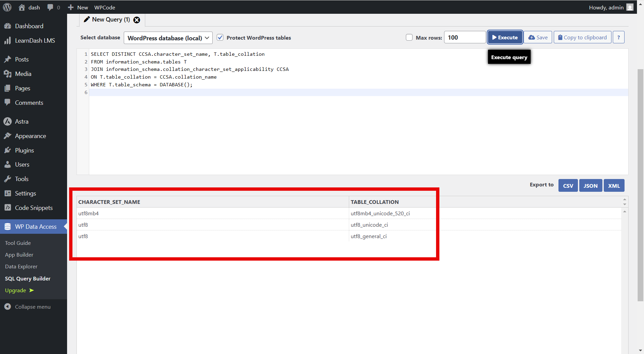Open the Plugins menu icon
The width and height of the screenshot is (644, 354).
(x=8, y=150)
